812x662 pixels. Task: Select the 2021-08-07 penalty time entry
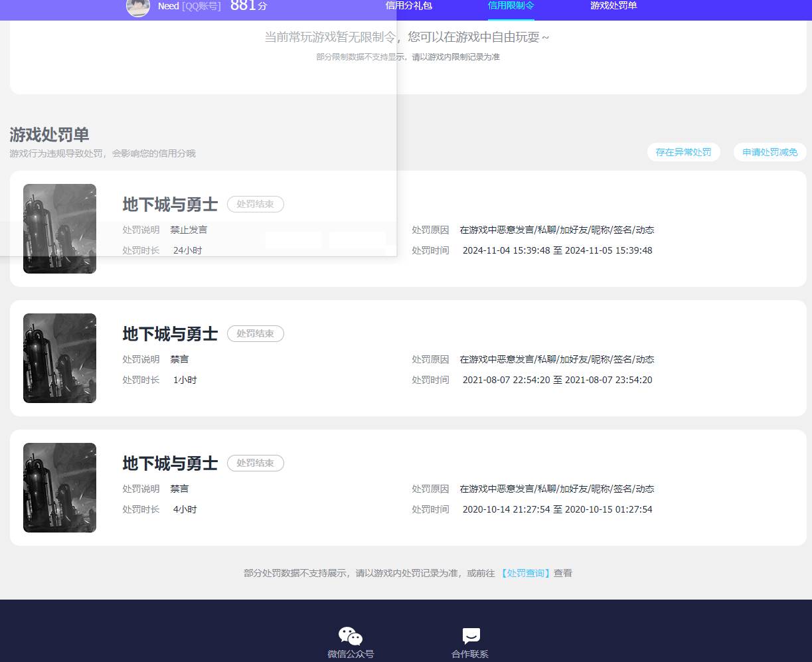pos(557,380)
